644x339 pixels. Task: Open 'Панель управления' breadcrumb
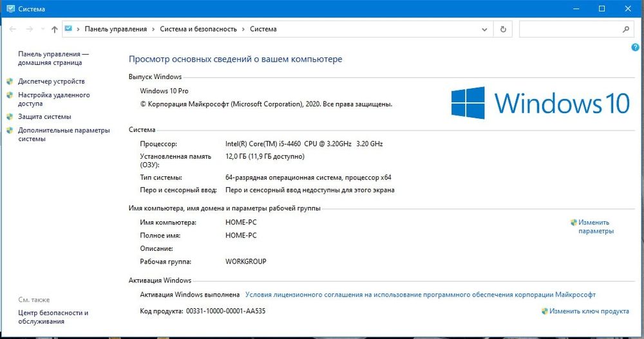point(115,29)
